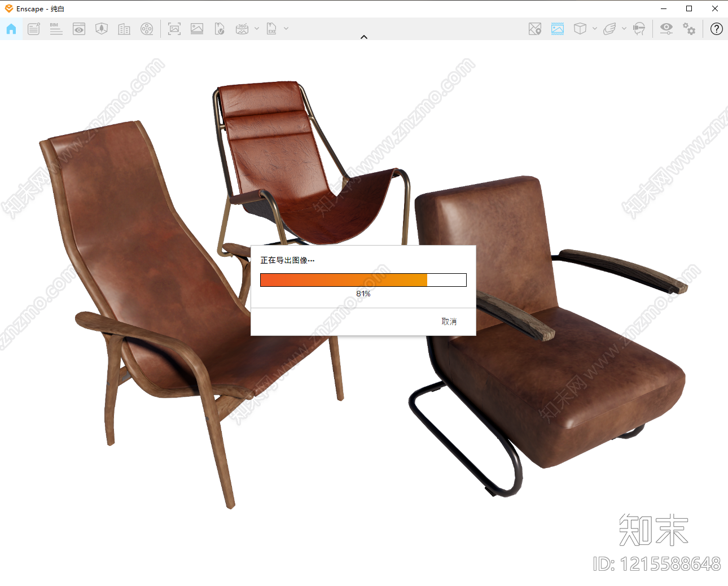Toggle the VR headset mode
Image resolution: width=728 pixels, height=586 pixels.
pos(639,29)
